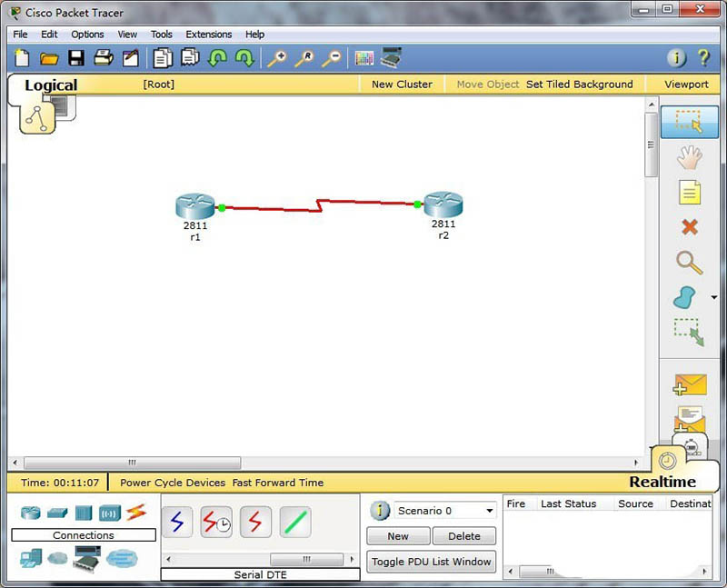This screenshot has height=588, width=727.
Task: Open the Help menu
Action: coord(254,35)
